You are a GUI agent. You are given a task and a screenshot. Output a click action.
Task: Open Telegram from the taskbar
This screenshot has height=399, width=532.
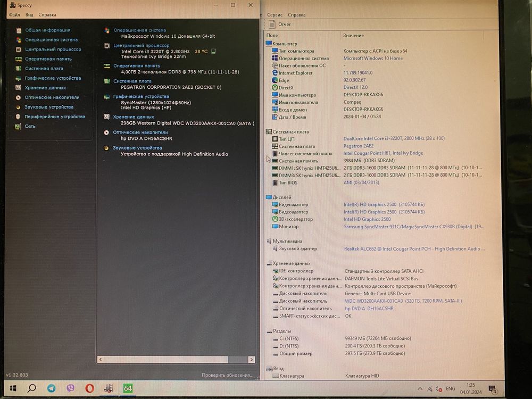click(52, 388)
